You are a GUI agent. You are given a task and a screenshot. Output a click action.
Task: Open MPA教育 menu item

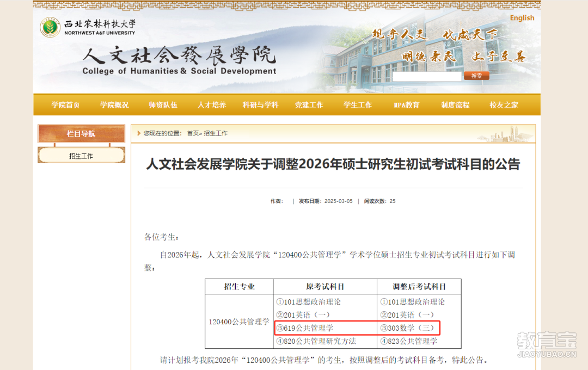click(407, 105)
